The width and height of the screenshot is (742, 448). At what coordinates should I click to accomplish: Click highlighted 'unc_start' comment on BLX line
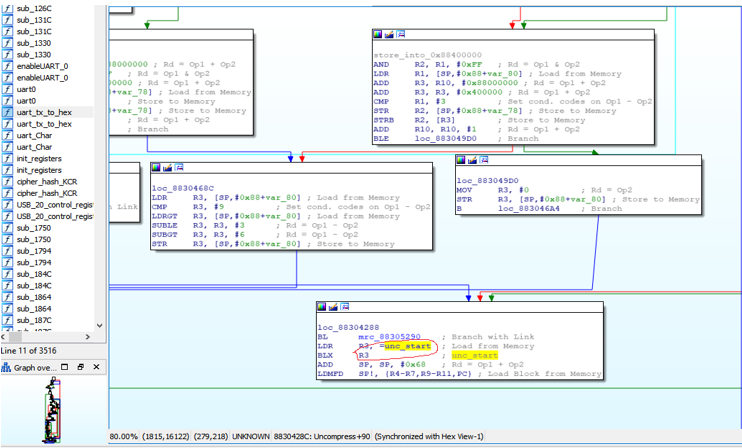pyautogui.click(x=475, y=356)
